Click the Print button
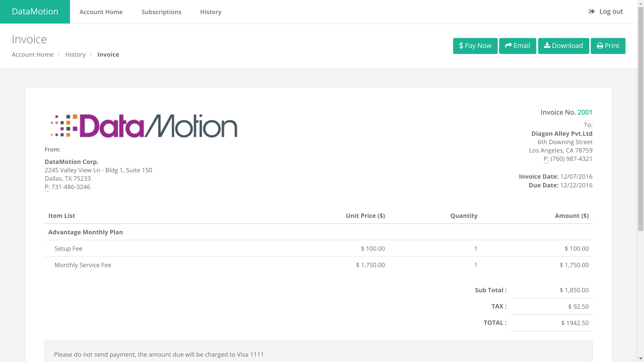This screenshot has width=644, height=362. [608, 46]
